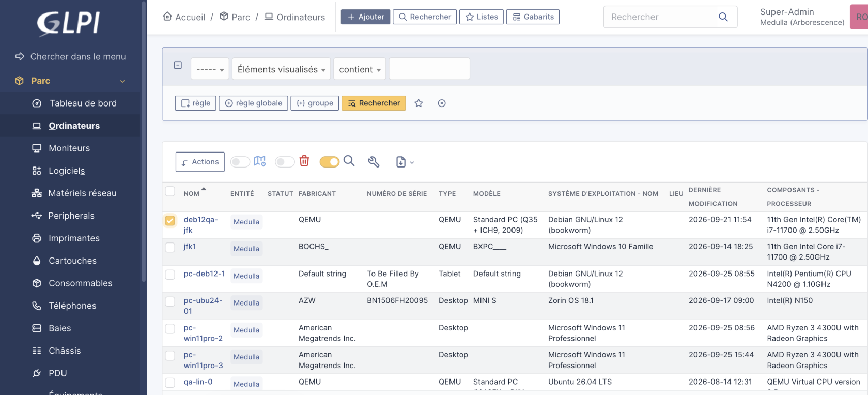The image size is (868, 395).
Task: Click the GLPI logo
Action: click(69, 23)
